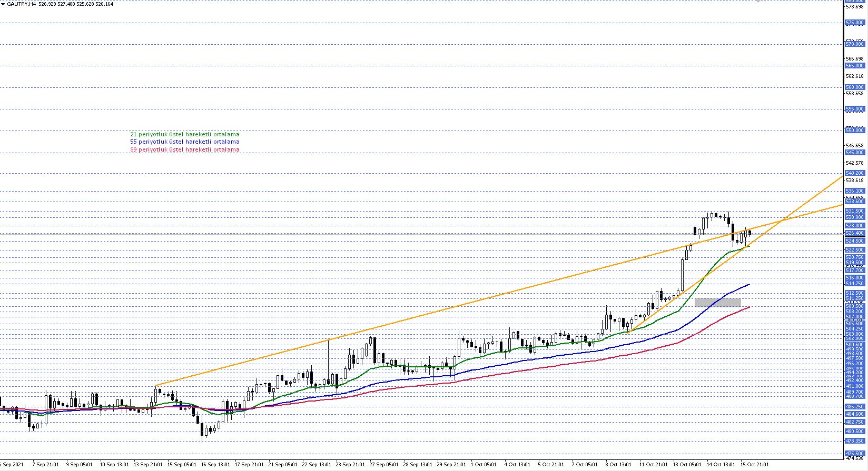Screen dimensions: 868x471
Task: Click the 578.698 price scale value
Action: tap(854, 7)
